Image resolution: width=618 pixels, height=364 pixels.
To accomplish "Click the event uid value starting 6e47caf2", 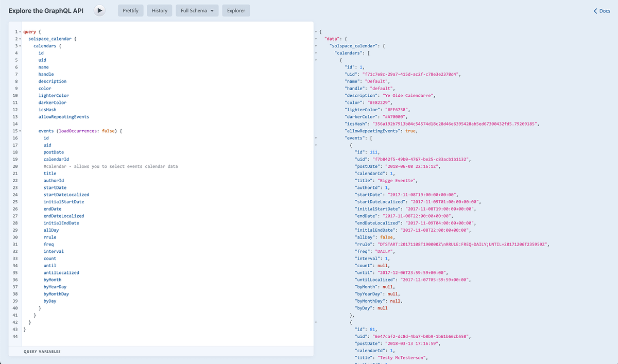I will (x=421, y=337).
